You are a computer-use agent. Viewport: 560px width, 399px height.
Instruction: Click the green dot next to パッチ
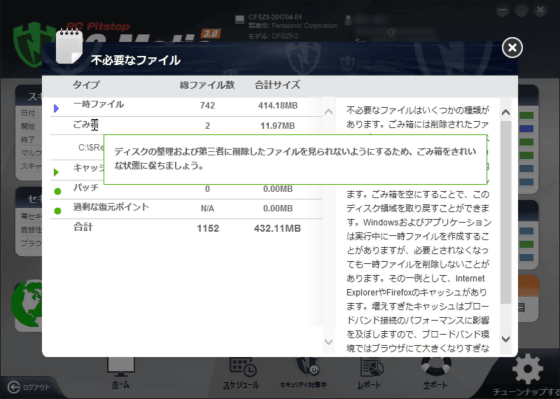coord(58,191)
